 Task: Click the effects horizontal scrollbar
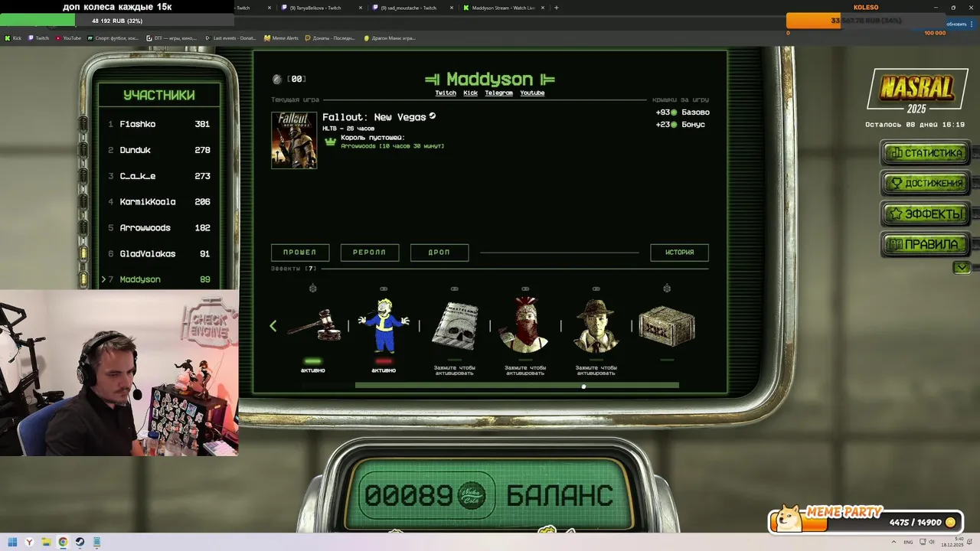click(x=517, y=386)
